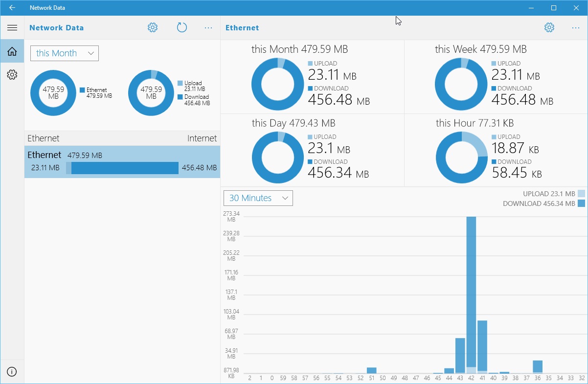Image resolution: width=588 pixels, height=384 pixels.
Task: Refresh the network data statistics
Action: click(181, 27)
